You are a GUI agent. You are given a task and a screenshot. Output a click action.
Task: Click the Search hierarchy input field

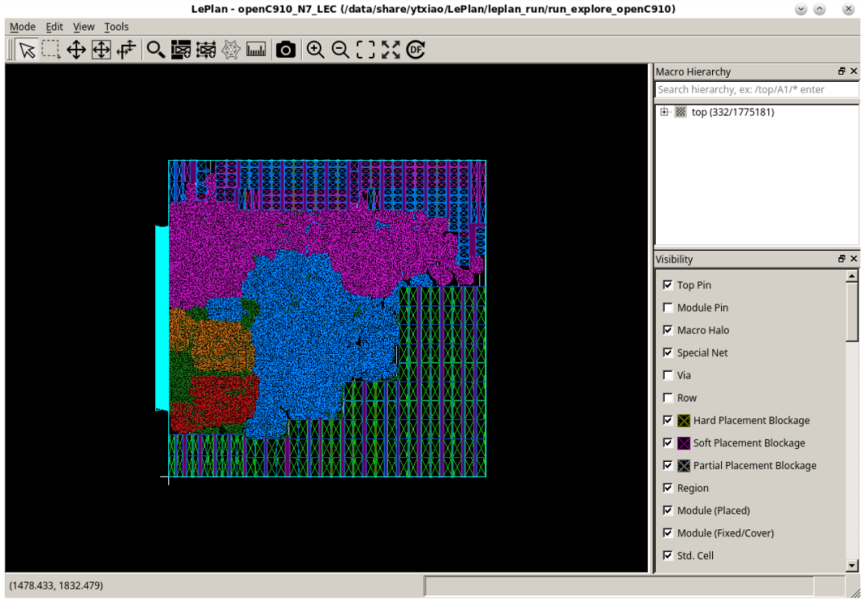tap(757, 90)
